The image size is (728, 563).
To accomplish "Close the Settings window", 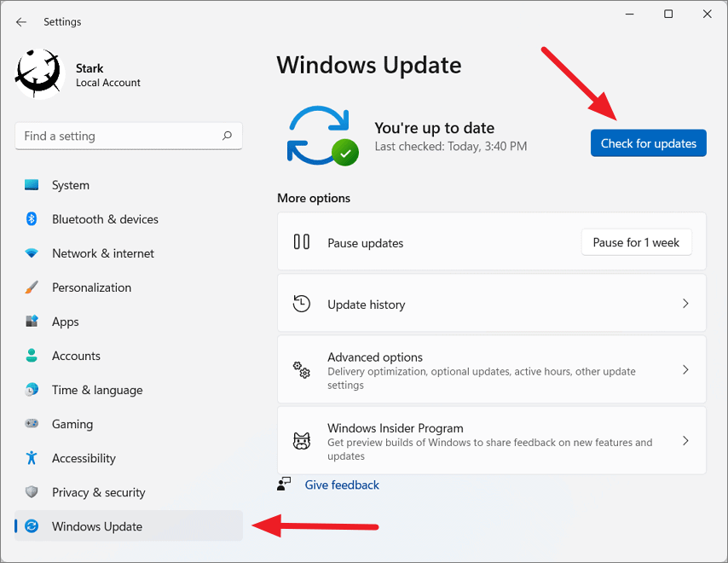I will [x=707, y=14].
